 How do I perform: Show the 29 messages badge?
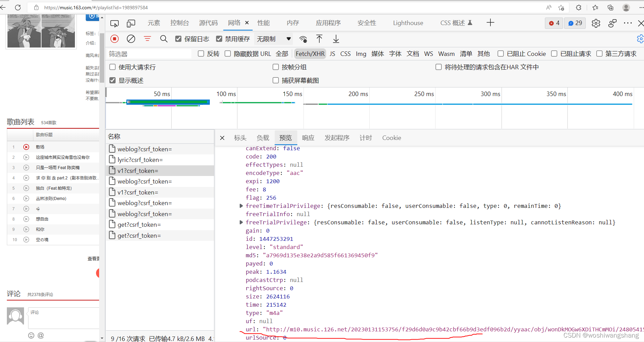click(575, 23)
